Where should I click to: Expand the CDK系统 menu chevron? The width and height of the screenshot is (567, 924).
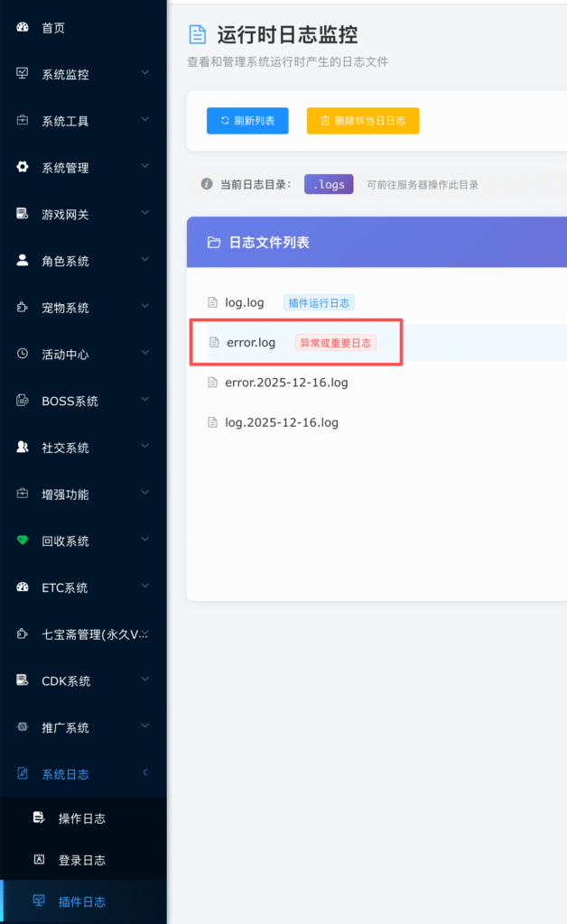[x=145, y=679]
